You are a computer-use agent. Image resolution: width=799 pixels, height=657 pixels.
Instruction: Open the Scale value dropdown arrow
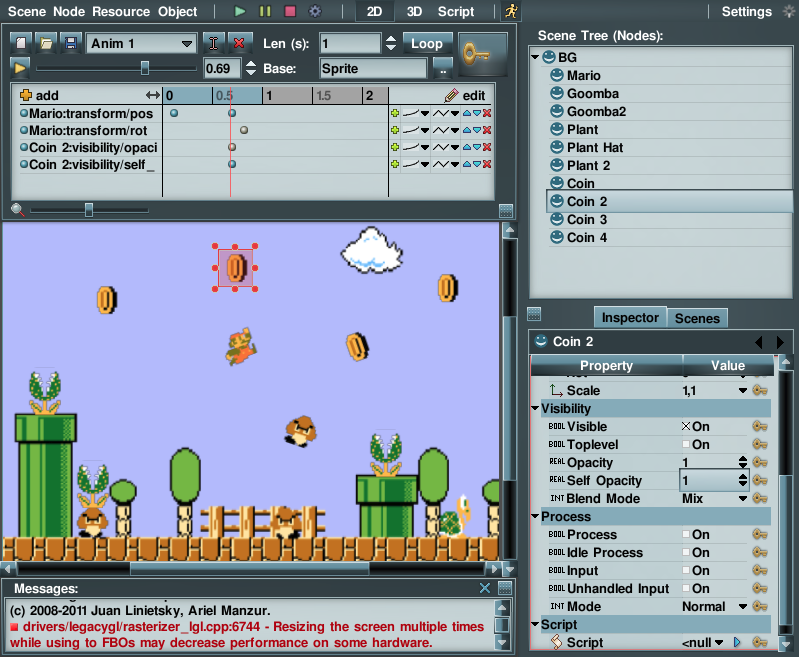point(743,390)
